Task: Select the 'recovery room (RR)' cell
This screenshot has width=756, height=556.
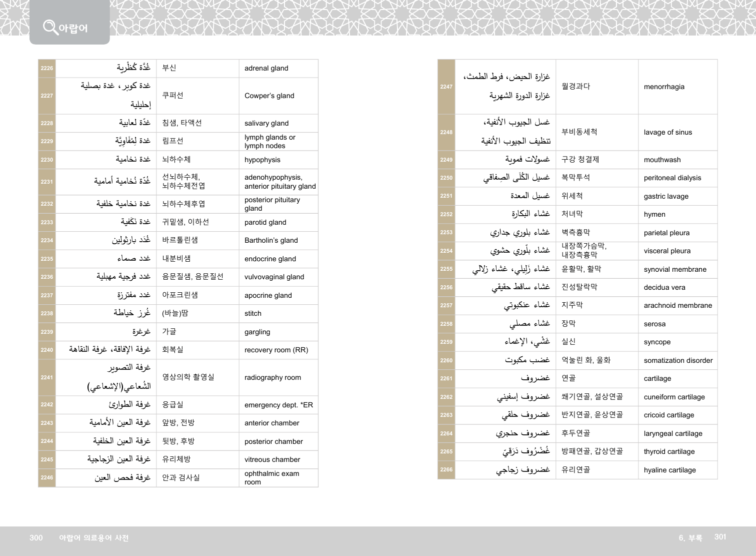Action: [276, 350]
